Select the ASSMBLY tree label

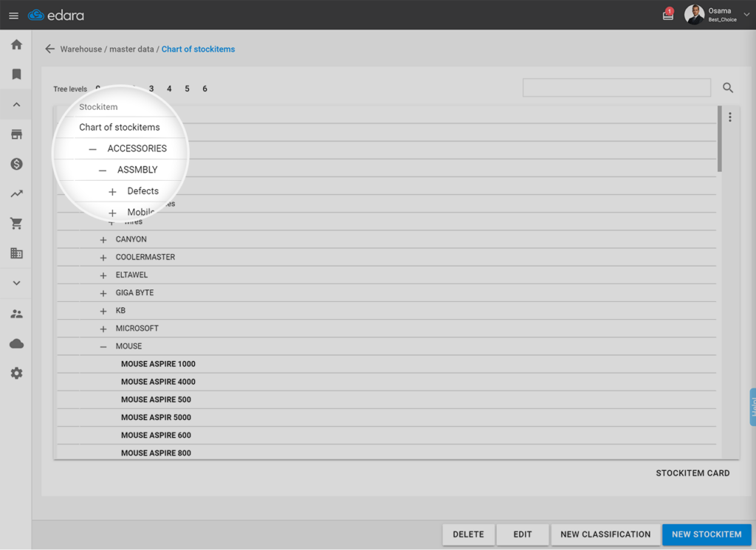click(137, 170)
